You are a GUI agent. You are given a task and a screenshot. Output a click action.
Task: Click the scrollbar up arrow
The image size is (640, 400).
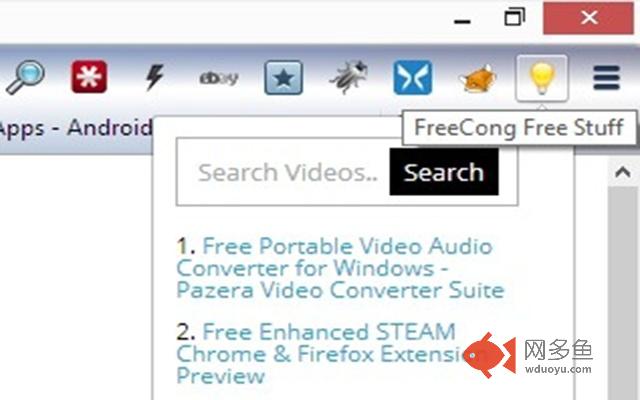623,172
